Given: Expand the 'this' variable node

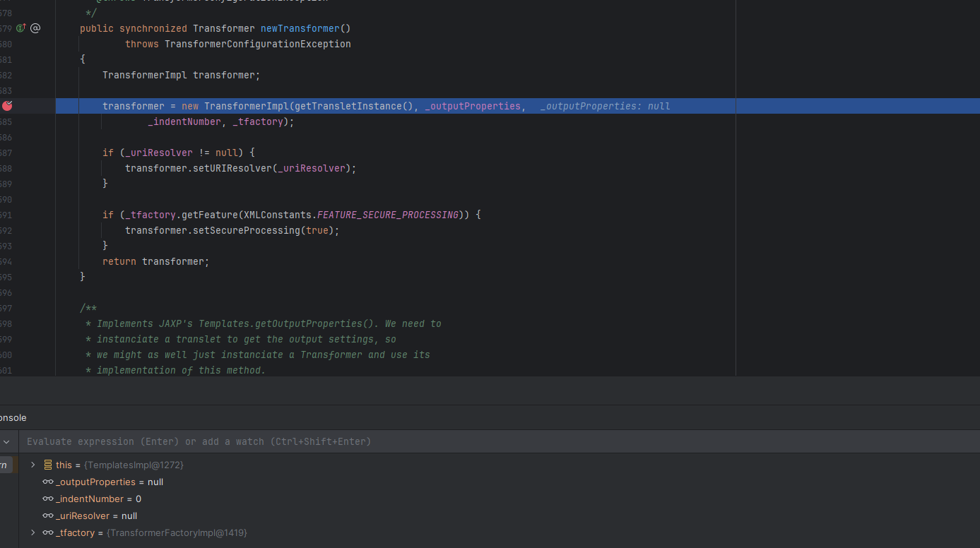Looking at the screenshot, I should [x=33, y=465].
